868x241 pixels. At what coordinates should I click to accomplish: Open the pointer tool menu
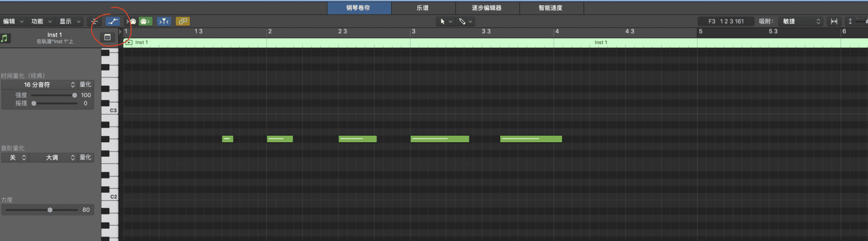[445, 21]
